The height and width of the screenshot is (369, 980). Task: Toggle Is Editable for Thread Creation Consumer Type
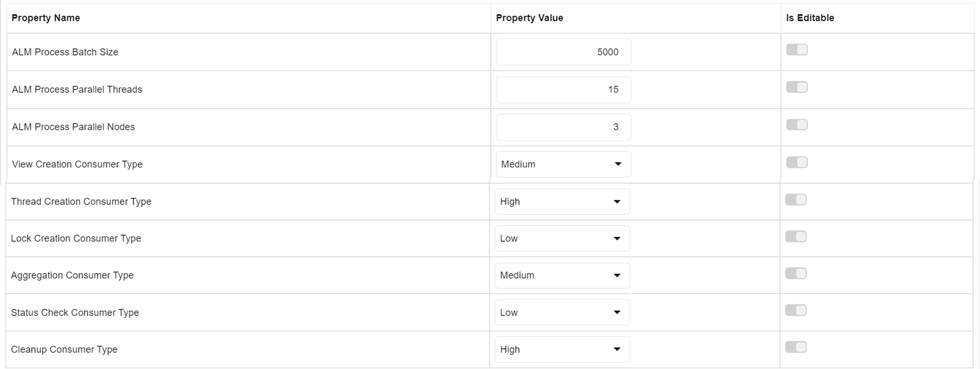pos(795,200)
